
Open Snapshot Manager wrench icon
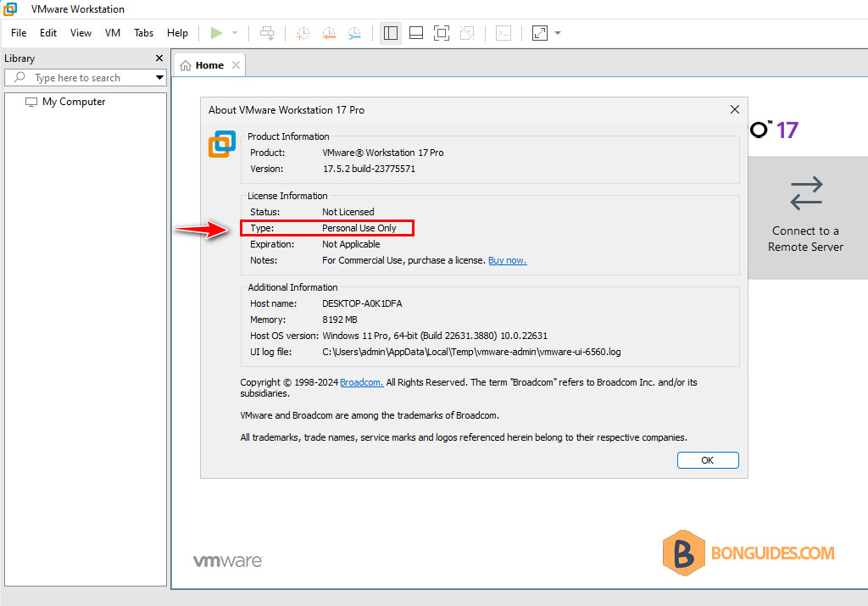(x=355, y=33)
